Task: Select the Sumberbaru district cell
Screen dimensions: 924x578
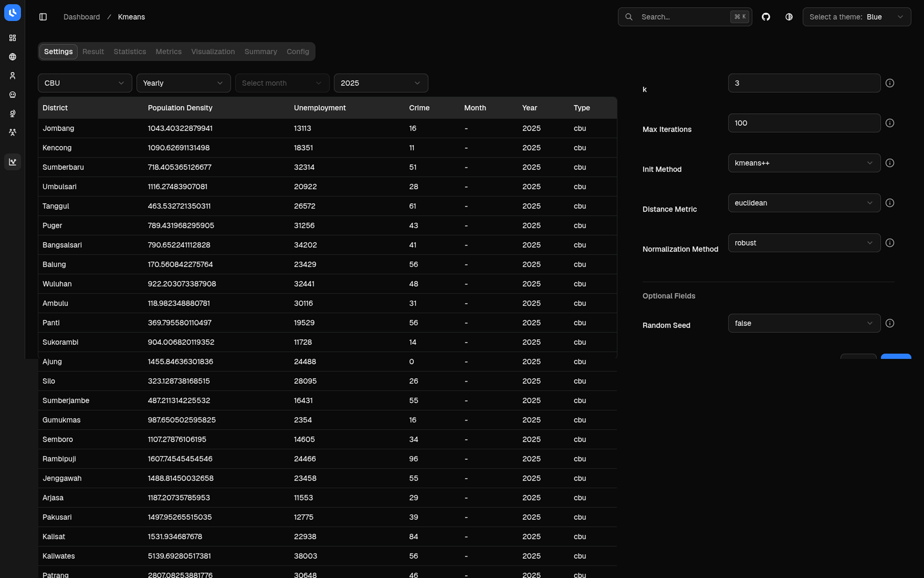Action: coord(63,167)
